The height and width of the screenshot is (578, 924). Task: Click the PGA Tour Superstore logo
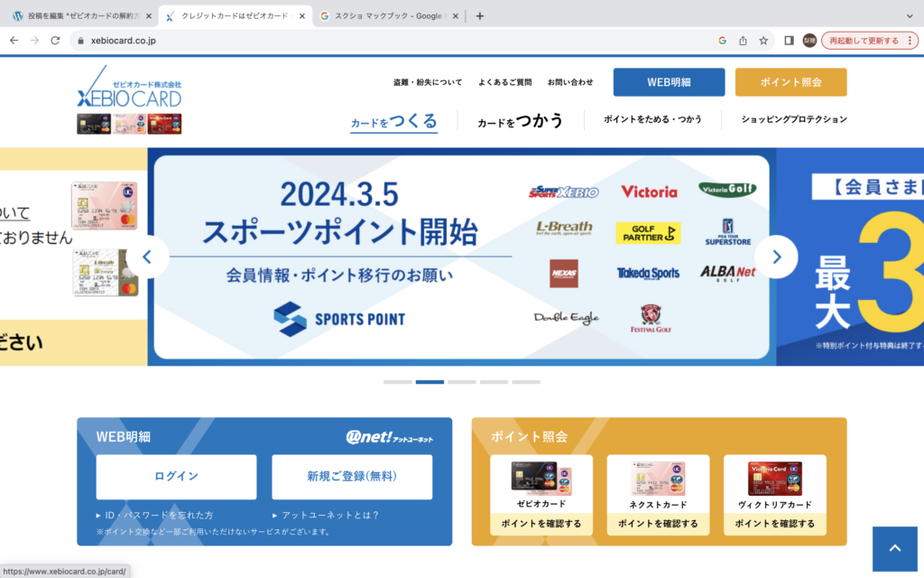pyautogui.click(x=728, y=232)
